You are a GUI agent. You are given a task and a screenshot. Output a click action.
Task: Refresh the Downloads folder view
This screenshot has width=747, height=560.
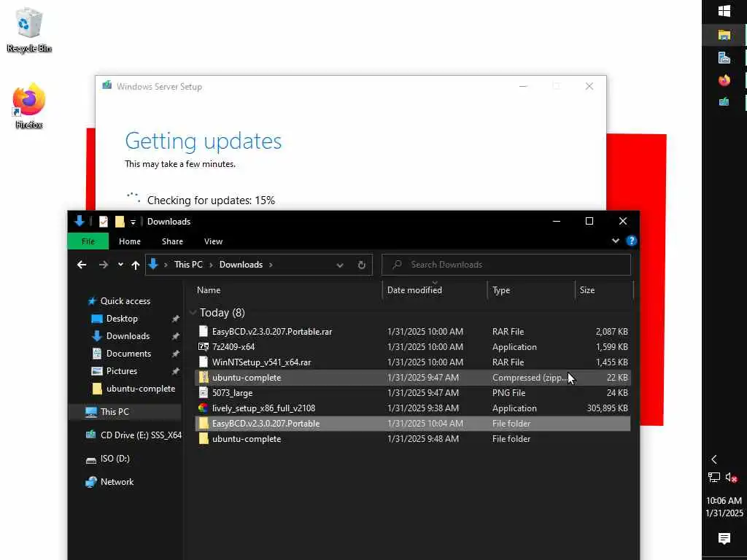(x=362, y=265)
